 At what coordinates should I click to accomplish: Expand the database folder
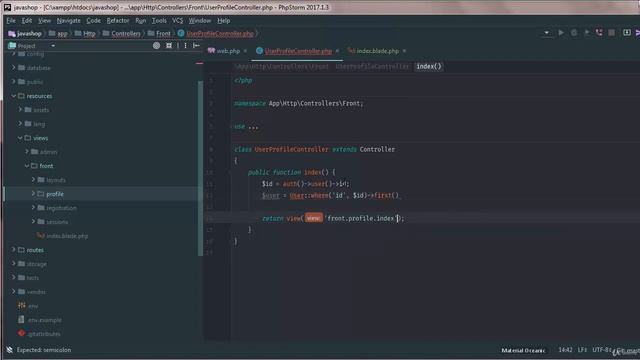tap(13, 68)
